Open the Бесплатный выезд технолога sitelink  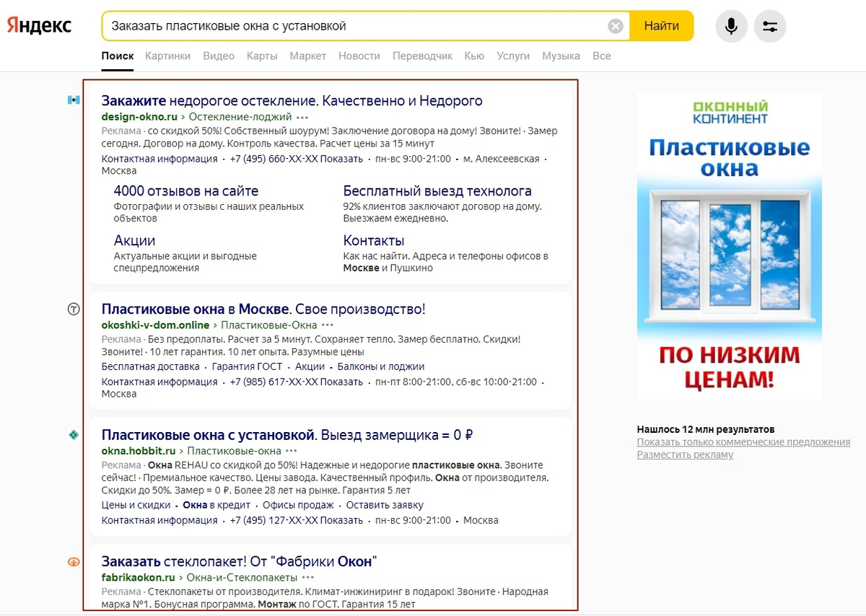[437, 191]
